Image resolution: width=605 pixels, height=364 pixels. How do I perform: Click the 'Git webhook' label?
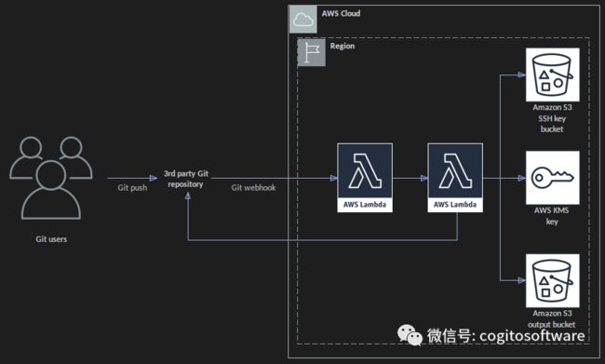coord(253,188)
